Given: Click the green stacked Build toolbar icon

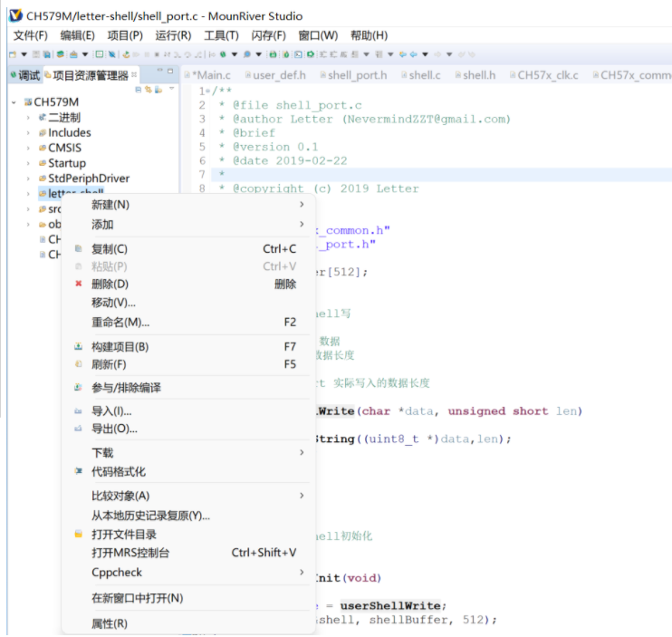Looking at the screenshot, I should click(61, 54).
